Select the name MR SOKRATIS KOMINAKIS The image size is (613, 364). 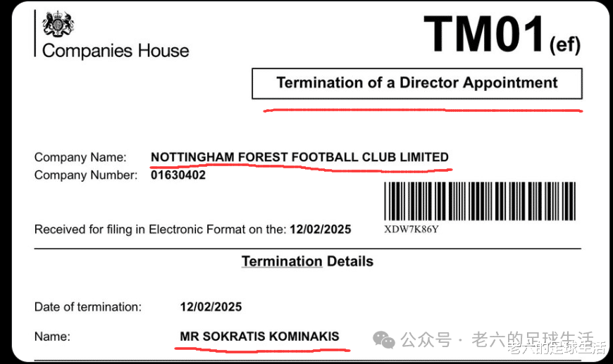coord(259,337)
